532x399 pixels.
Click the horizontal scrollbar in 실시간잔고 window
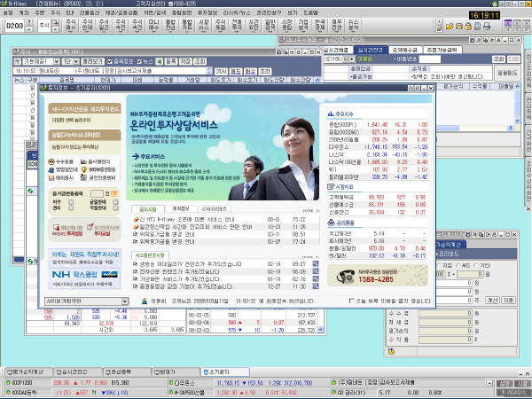pos(474,128)
